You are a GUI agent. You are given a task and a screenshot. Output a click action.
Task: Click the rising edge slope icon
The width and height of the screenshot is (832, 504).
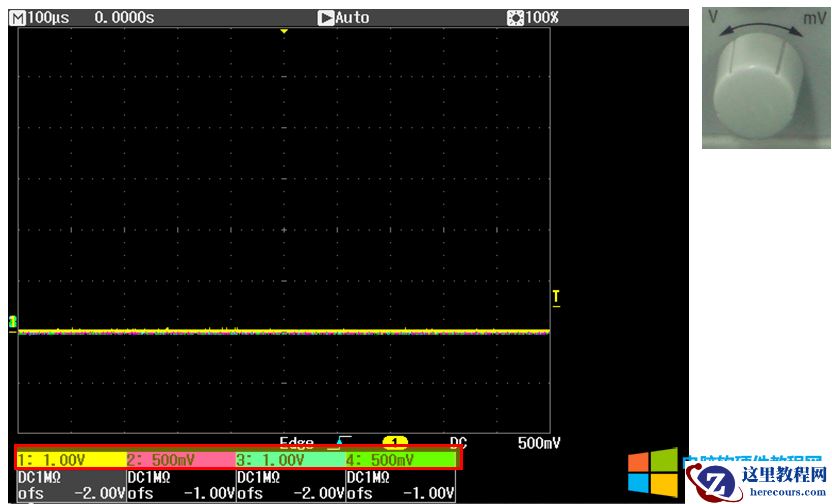point(344,442)
